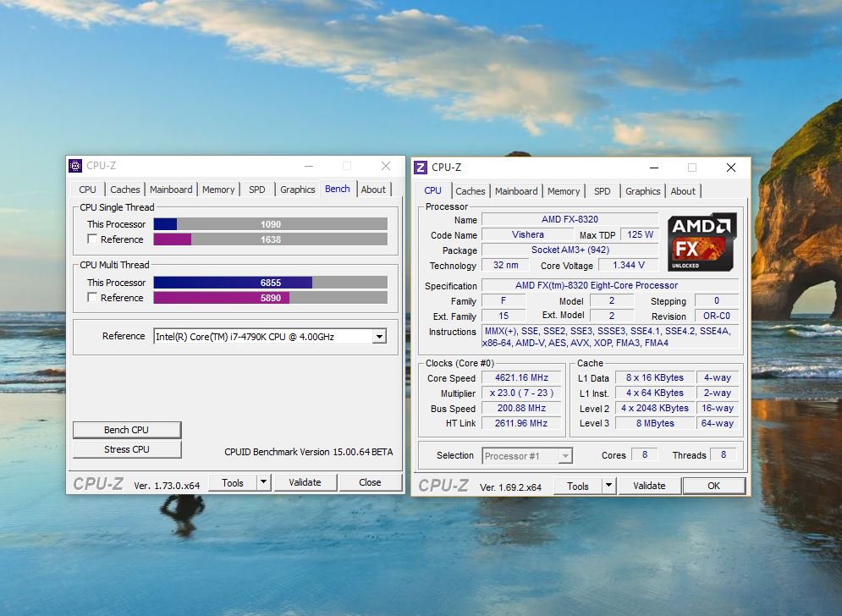The image size is (842, 616).
Task: Click the Stress CPU button
Action: pos(127,449)
